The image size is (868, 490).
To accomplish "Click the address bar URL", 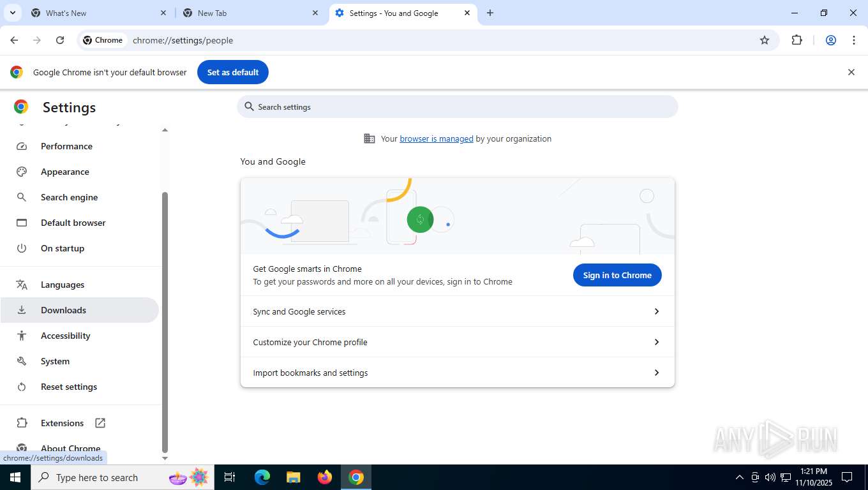I will coord(183,40).
